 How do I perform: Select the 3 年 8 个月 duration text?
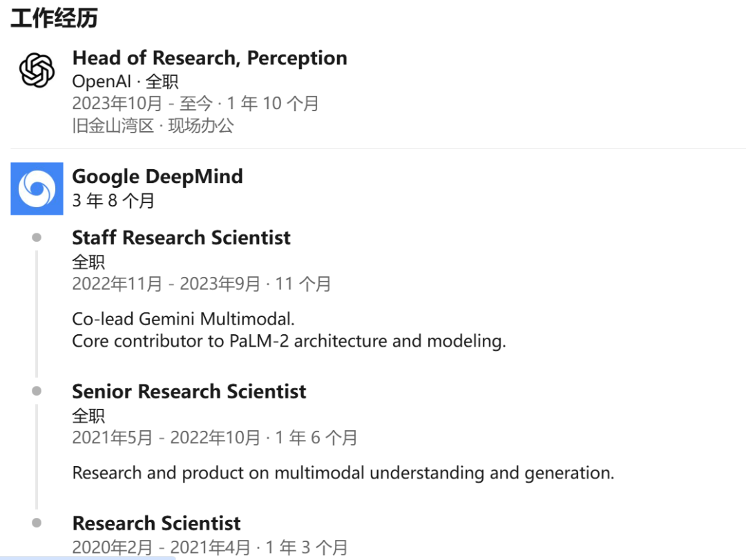(x=113, y=200)
